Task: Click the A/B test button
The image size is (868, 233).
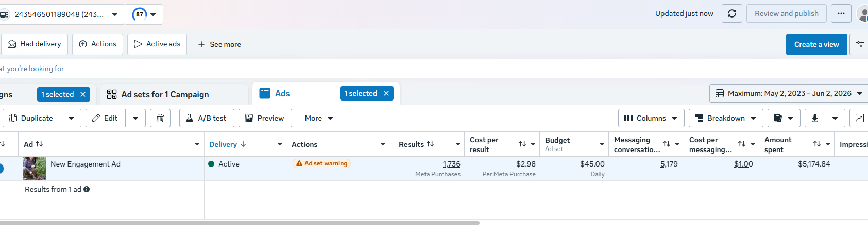Action: coord(207,118)
